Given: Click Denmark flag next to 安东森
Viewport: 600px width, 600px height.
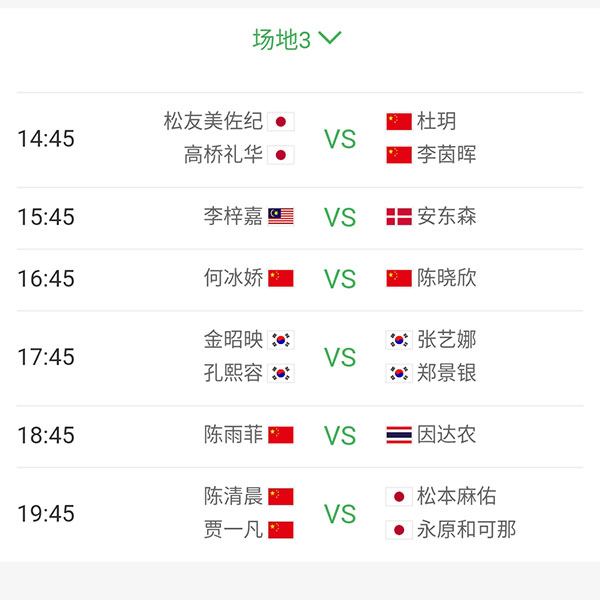Looking at the screenshot, I should 399,217.
